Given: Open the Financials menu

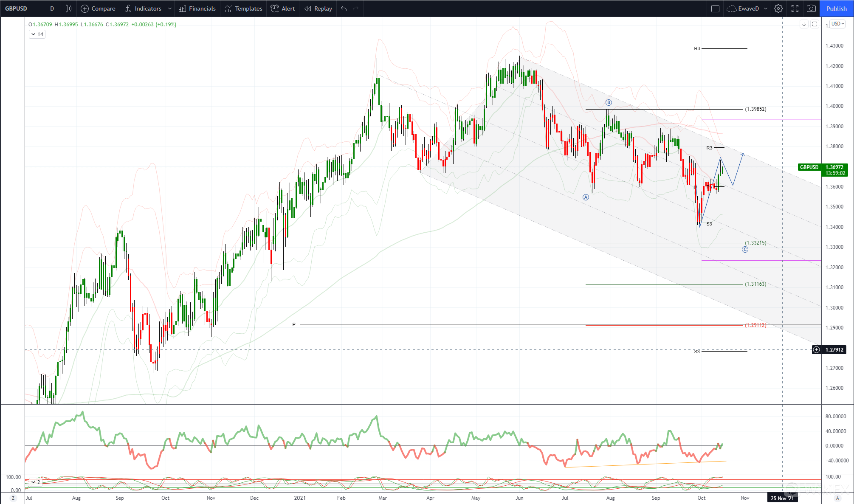Looking at the screenshot, I should tap(197, 8).
